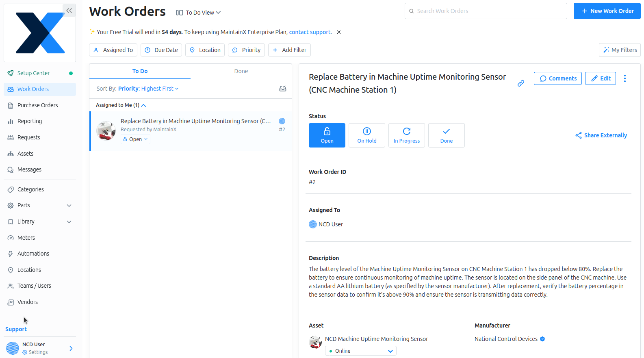
Task: Click the Work Orders sidebar icon
Action: (11, 89)
